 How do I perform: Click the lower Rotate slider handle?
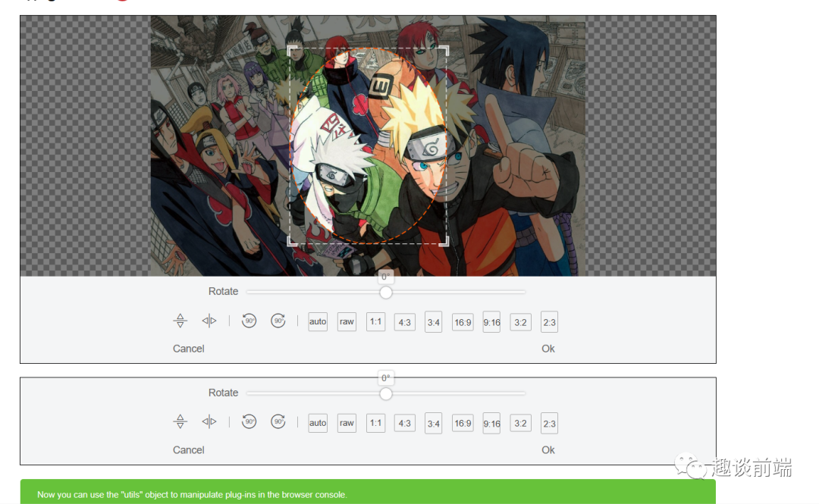385,394
